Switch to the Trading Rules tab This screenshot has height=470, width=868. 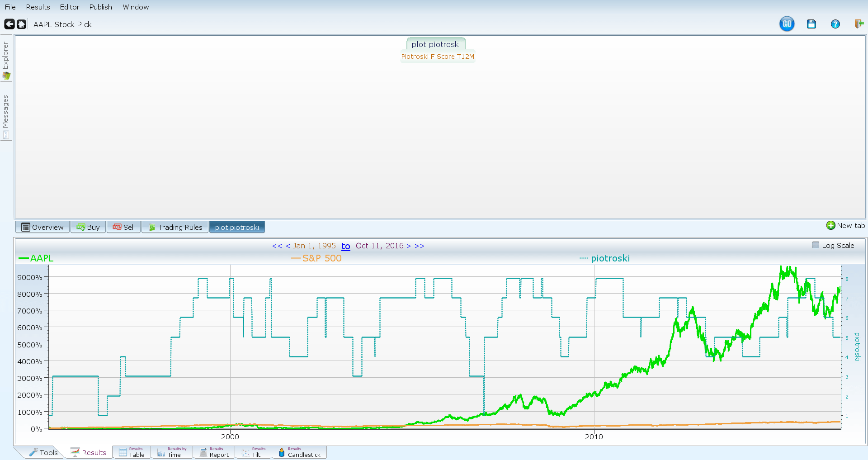coord(175,227)
